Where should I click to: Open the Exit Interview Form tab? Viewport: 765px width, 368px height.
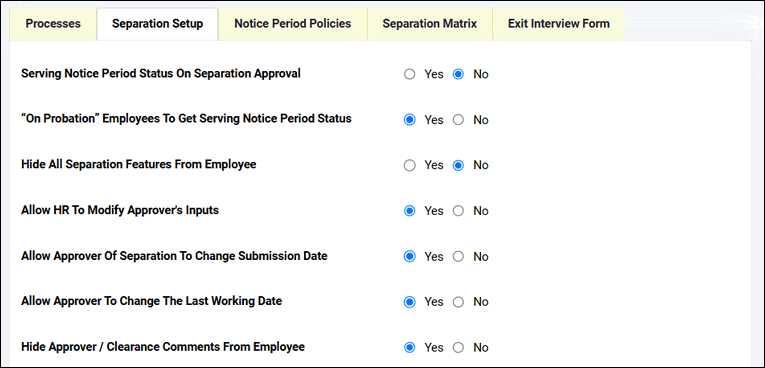[559, 24]
